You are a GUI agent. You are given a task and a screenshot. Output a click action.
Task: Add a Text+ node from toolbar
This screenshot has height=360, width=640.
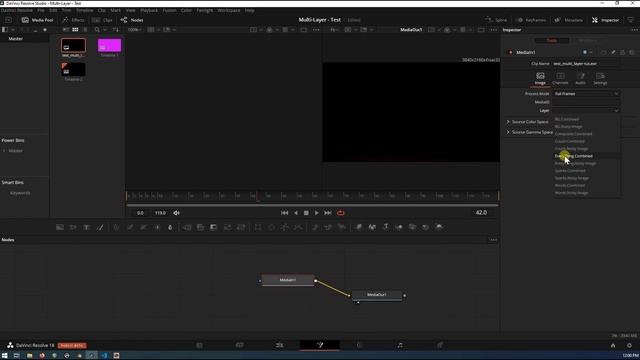click(87, 227)
